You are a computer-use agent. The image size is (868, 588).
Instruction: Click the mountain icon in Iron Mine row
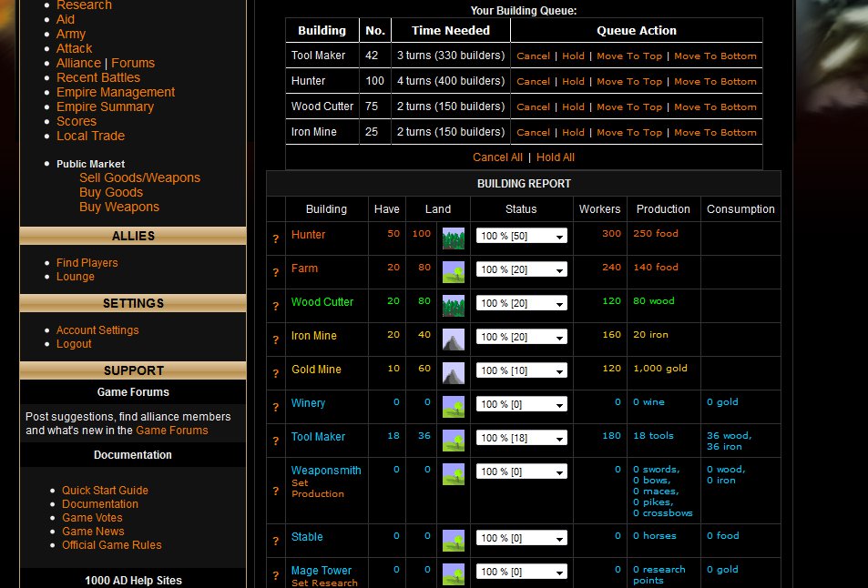click(453, 340)
